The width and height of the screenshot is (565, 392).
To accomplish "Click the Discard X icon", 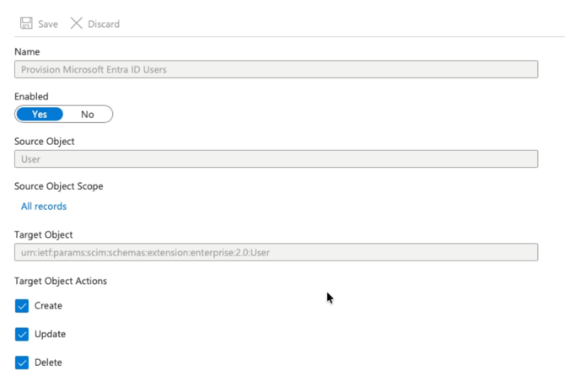I will coord(76,24).
